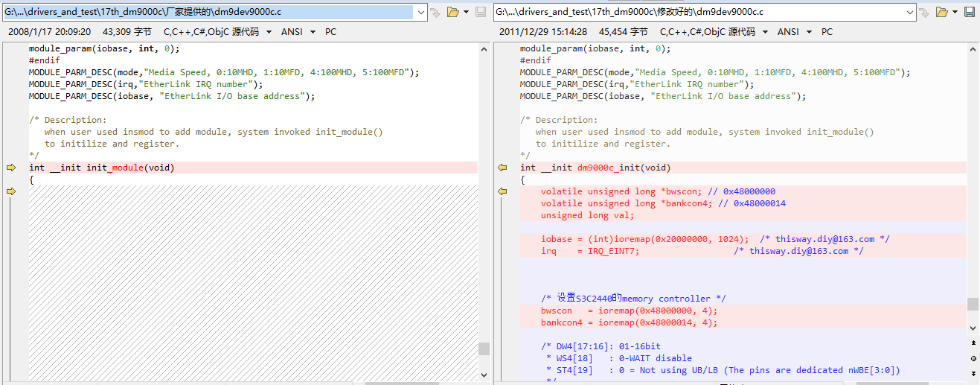This screenshot has width=980, height=385.
Task: Copy dm9000c_init line to the left side
Action: (502, 168)
